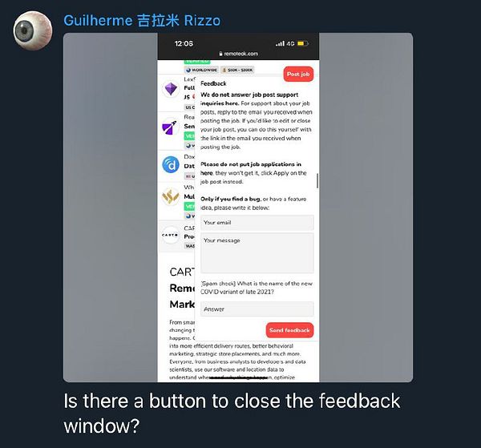Click the red Post job button
481x448 pixels.
[x=298, y=74]
